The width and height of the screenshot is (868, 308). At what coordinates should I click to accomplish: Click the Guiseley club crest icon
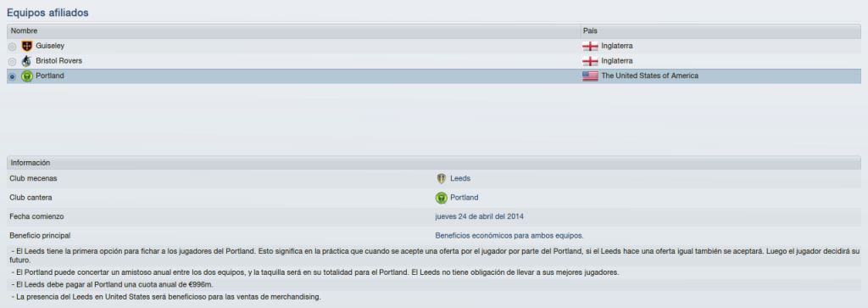[x=26, y=46]
